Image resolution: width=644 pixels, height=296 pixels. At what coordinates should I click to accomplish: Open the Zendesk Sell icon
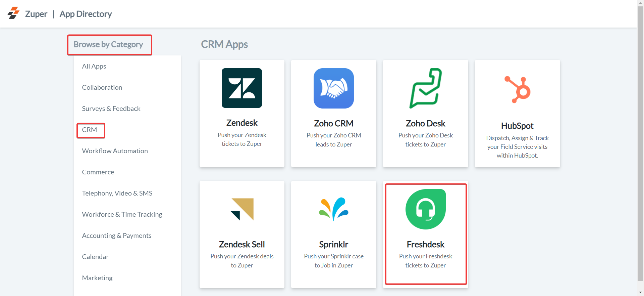[x=242, y=209]
